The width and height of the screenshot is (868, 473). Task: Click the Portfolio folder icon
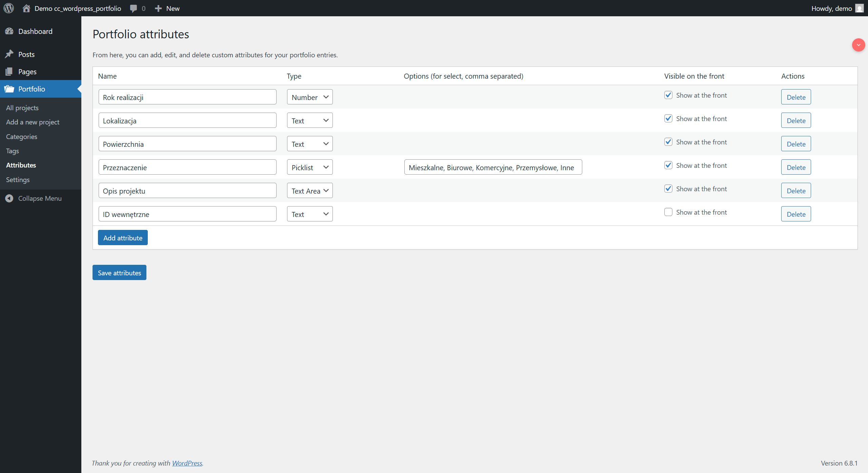pyautogui.click(x=10, y=89)
